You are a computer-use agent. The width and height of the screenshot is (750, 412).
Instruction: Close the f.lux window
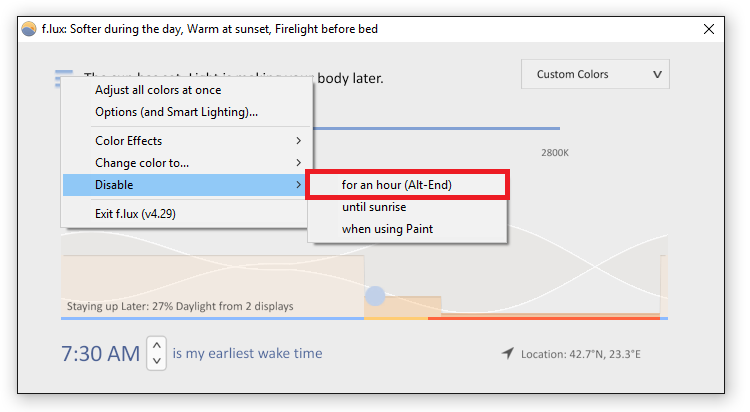coord(709,29)
